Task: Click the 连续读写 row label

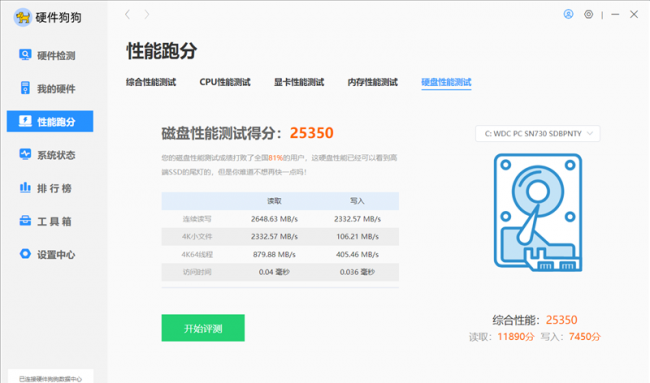Action: tap(197, 219)
